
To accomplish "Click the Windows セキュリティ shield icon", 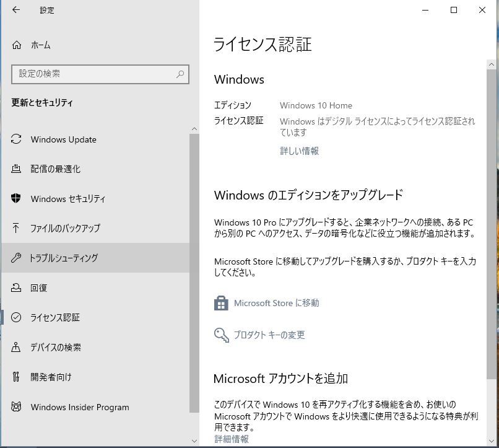I will pos(16,198).
